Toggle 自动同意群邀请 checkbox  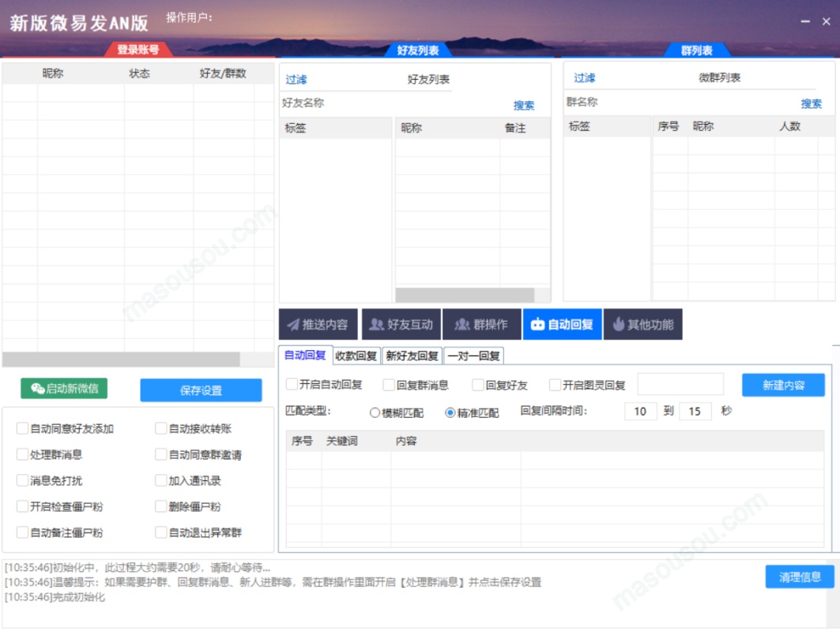pos(160,454)
